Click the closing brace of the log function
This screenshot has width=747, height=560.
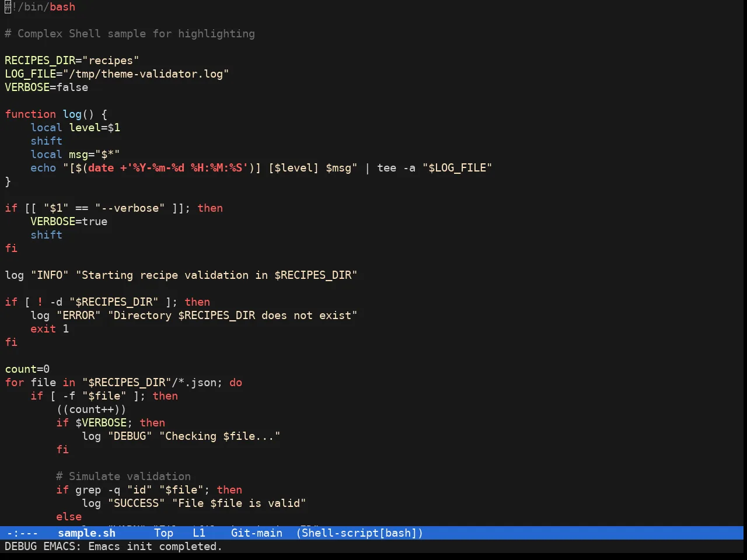tap(8, 181)
